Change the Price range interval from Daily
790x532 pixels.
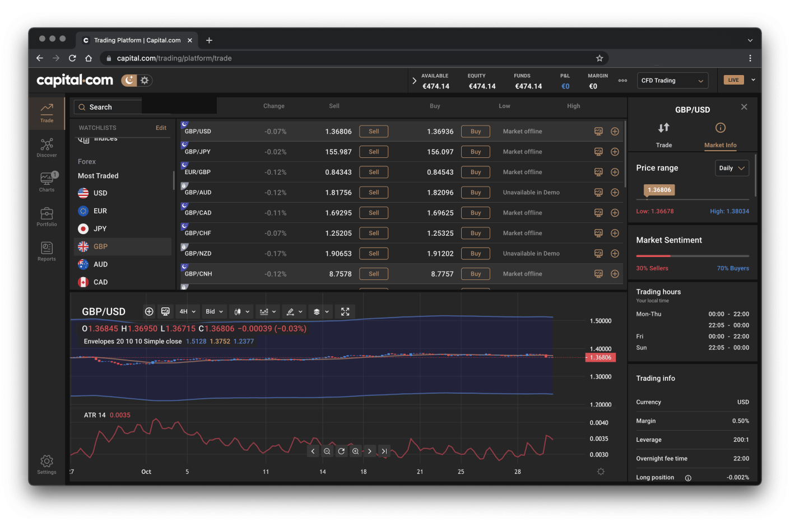[x=732, y=167]
